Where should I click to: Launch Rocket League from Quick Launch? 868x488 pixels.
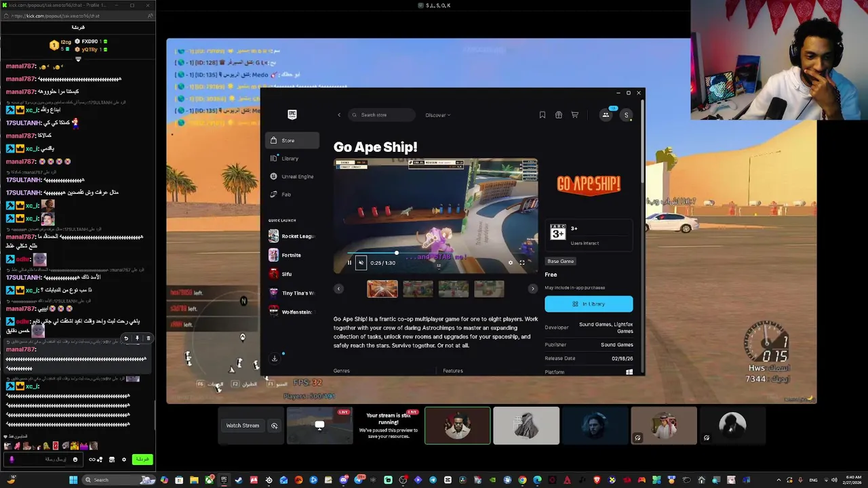tap(292, 236)
